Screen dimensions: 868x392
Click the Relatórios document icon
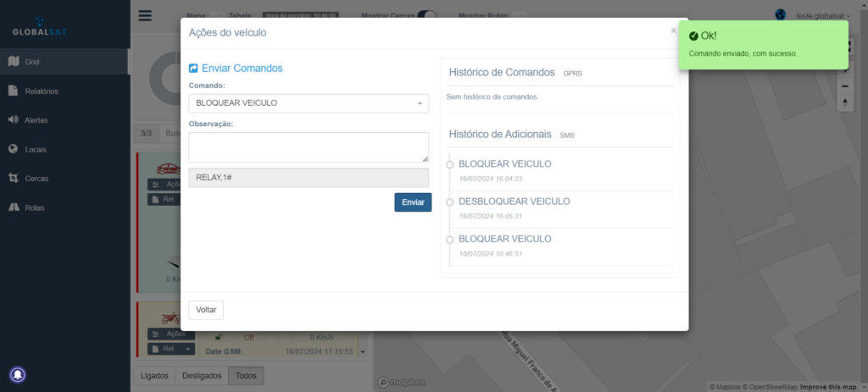coord(14,91)
